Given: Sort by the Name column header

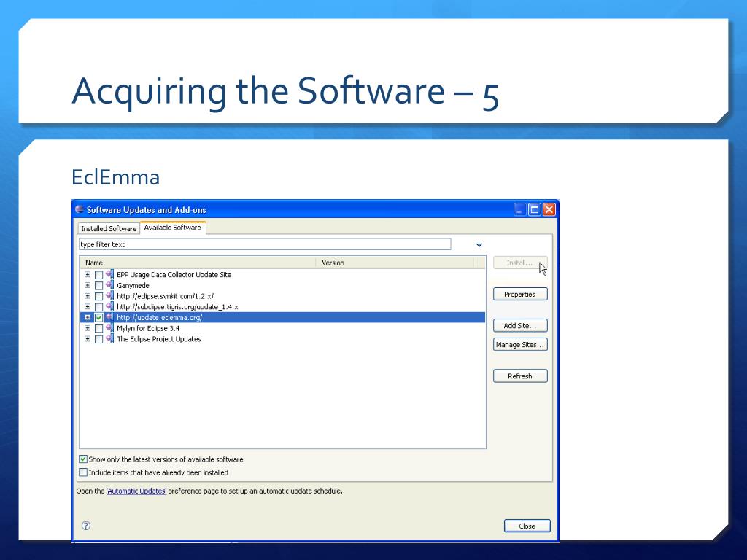Looking at the screenshot, I should (x=198, y=262).
